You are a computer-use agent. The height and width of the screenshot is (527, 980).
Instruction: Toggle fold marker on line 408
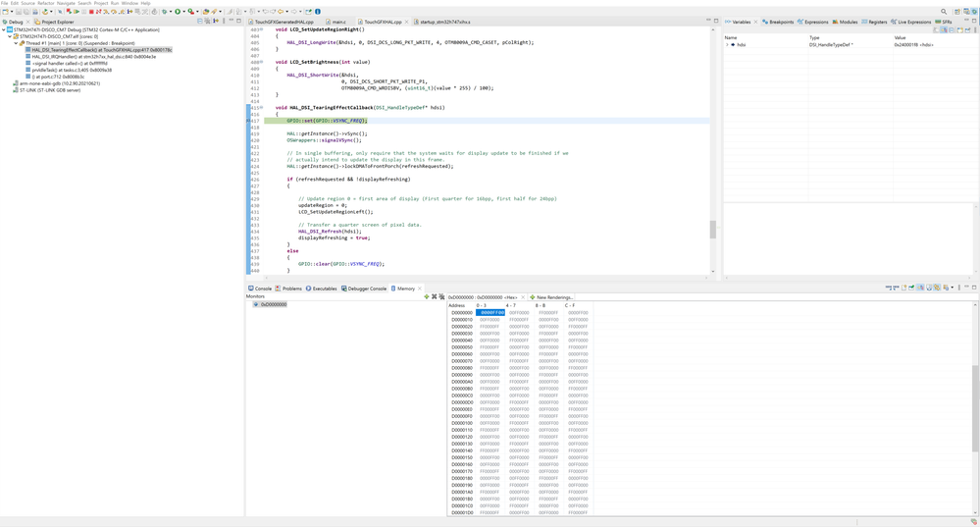click(262, 62)
